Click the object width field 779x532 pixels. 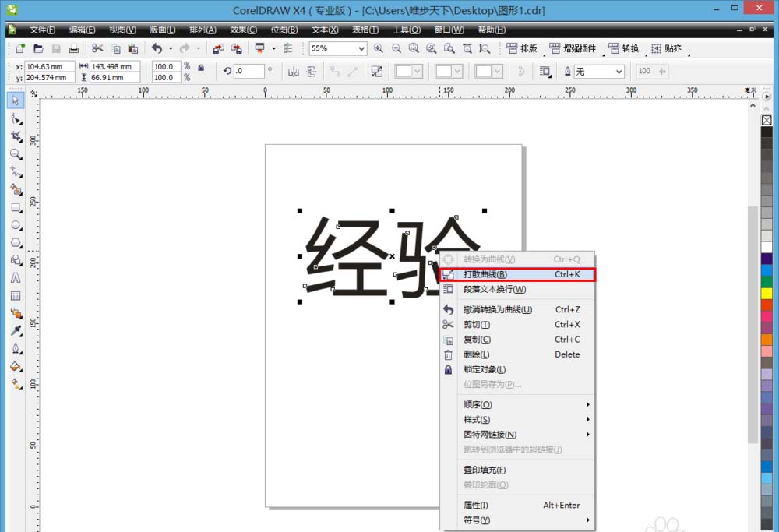click(x=115, y=66)
